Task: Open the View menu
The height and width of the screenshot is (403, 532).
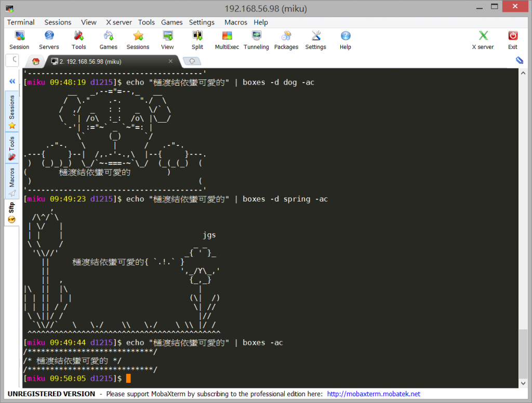Action: tap(88, 22)
